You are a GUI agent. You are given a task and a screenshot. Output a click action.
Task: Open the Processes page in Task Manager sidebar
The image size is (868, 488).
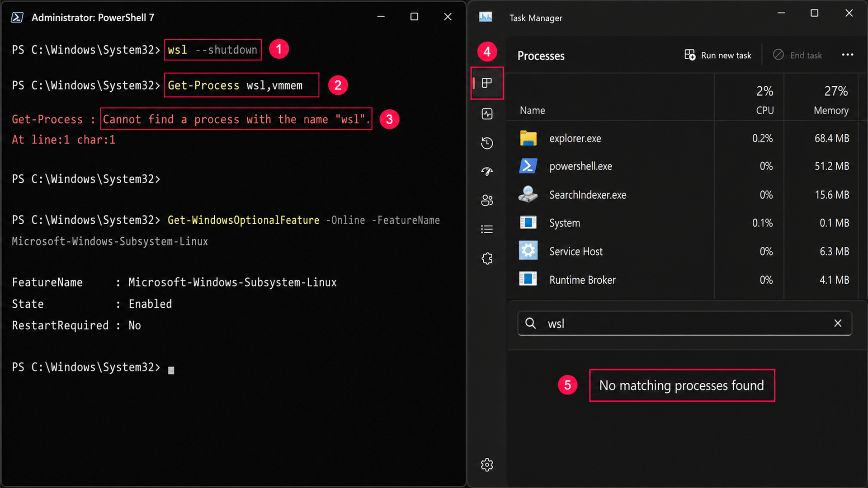click(x=487, y=83)
